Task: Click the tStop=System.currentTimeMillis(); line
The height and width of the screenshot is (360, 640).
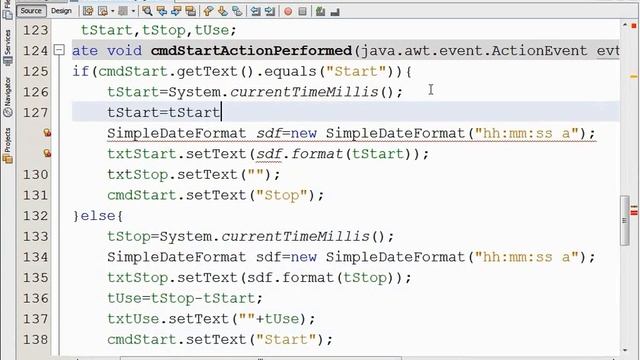Action: click(x=251, y=236)
